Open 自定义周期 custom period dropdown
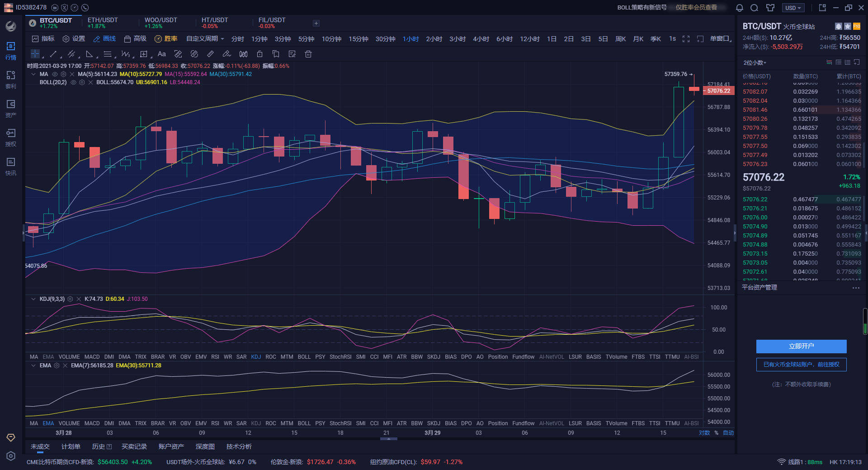The image size is (868, 470). pyautogui.click(x=205, y=39)
